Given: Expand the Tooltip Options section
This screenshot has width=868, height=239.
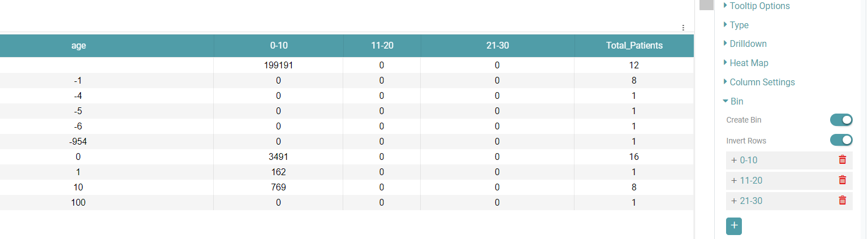Looking at the screenshot, I should click(x=759, y=6).
